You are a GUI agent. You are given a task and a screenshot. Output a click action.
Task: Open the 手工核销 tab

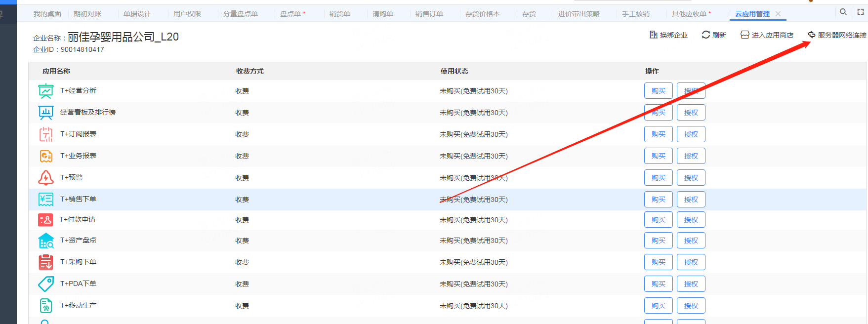pyautogui.click(x=636, y=14)
